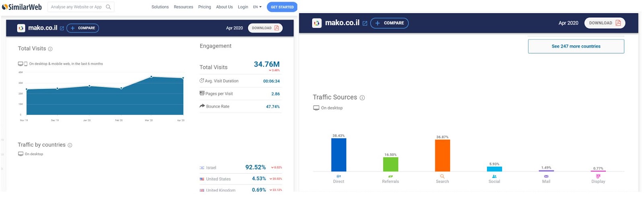Focus the Analyse any Website search field
Image resolution: width=644 pixels, height=201 pixels.
tap(81, 7)
